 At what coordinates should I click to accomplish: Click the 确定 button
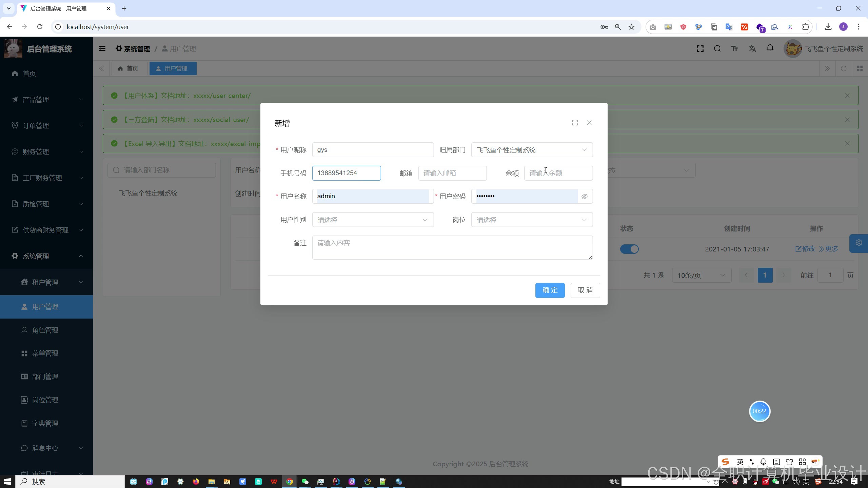tap(550, 290)
